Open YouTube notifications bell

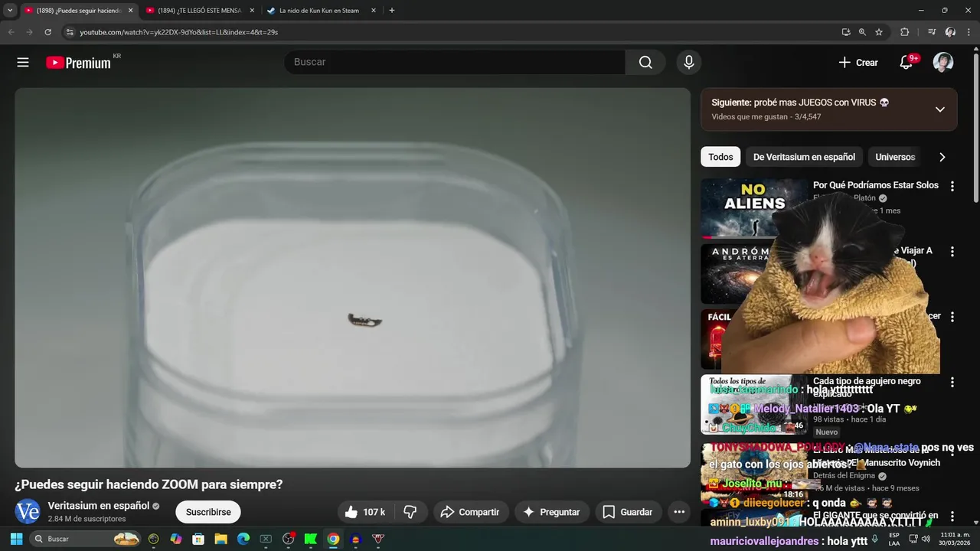pos(906,63)
